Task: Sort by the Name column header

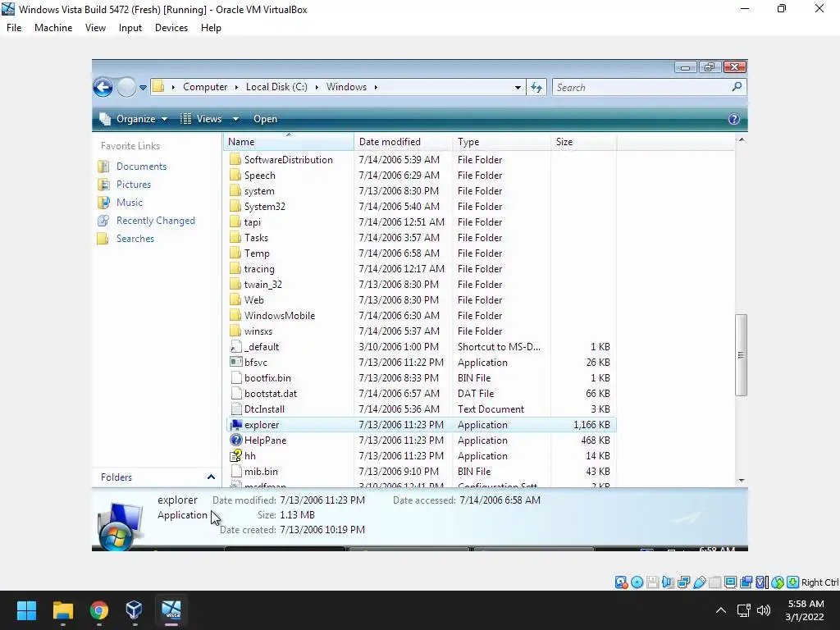Action: pos(288,142)
